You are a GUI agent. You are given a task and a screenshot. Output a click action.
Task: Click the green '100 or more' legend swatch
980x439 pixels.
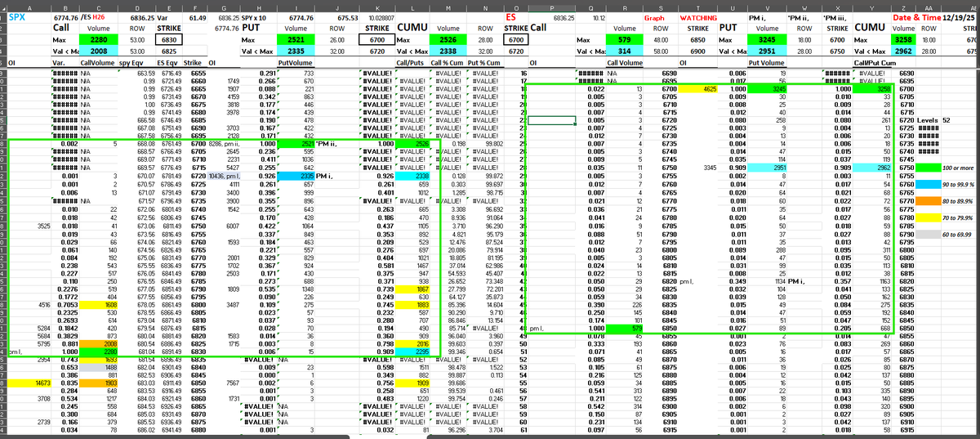coord(929,167)
